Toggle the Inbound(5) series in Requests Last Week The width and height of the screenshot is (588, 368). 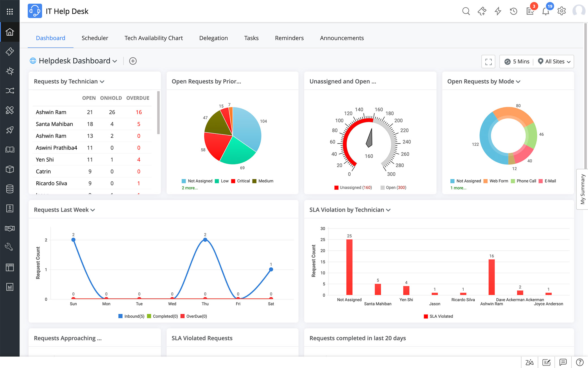point(131,316)
